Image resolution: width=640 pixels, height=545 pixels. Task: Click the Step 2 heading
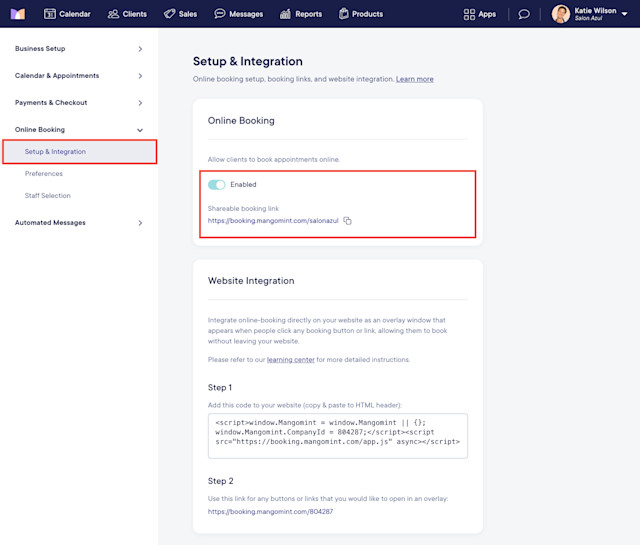click(x=220, y=481)
